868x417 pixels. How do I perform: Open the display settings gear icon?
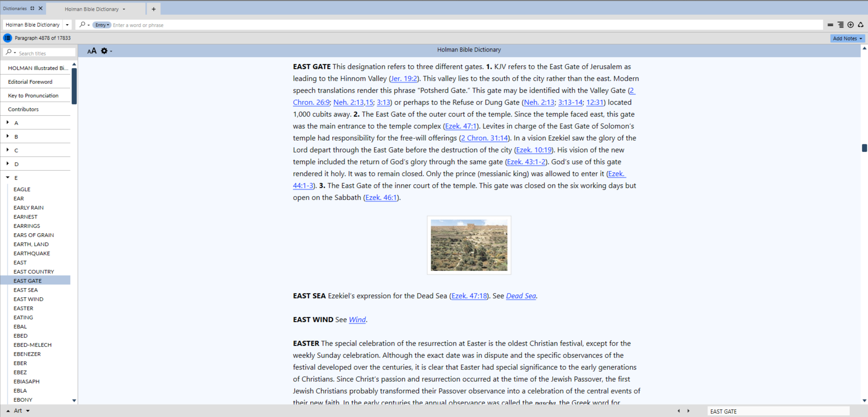click(x=104, y=51)
